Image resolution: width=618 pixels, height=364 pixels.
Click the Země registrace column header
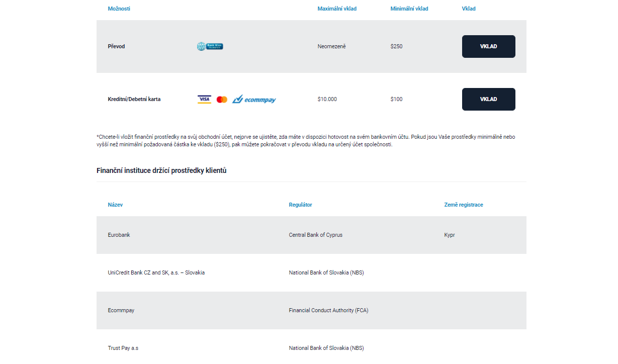coord(464,205)
